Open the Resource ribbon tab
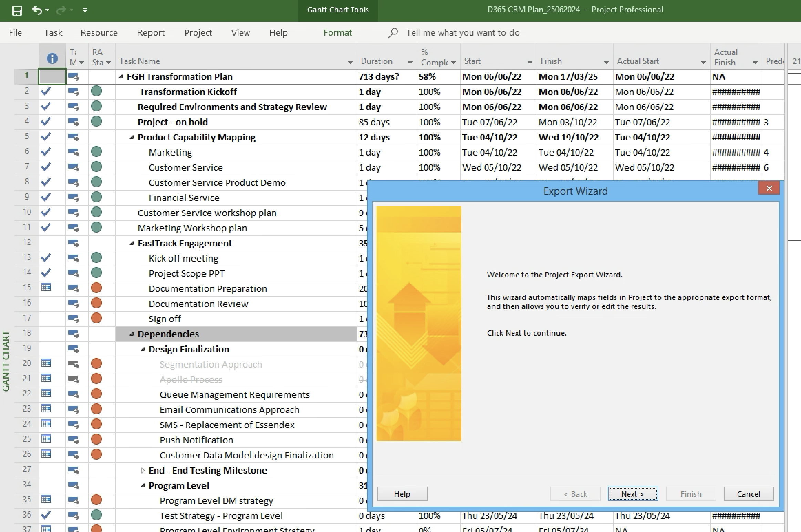The height and width of the screenshot is (532, 801). click(x=99, y=33)
